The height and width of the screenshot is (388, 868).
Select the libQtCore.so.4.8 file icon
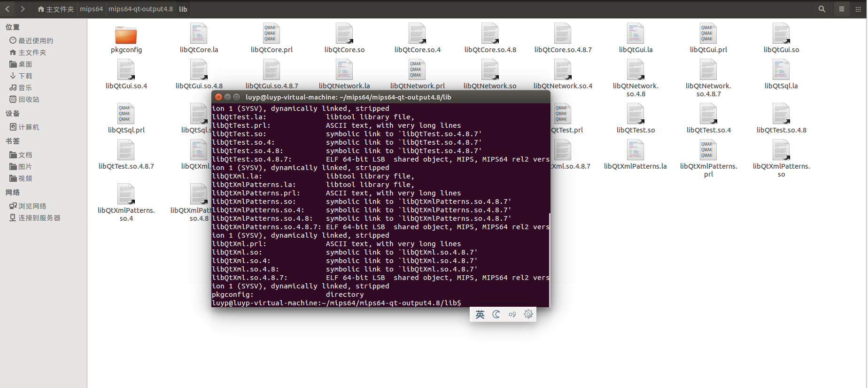tap(490, 33)
